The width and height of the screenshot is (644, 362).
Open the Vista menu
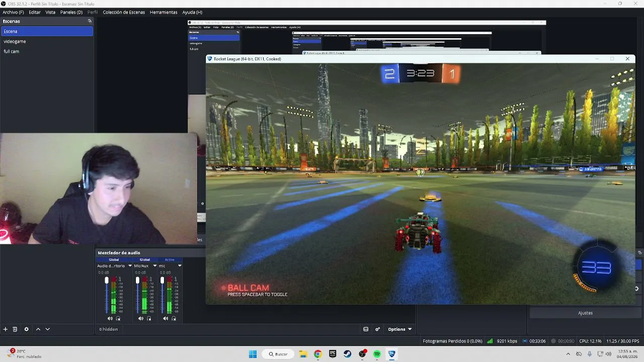coord(51,12)
